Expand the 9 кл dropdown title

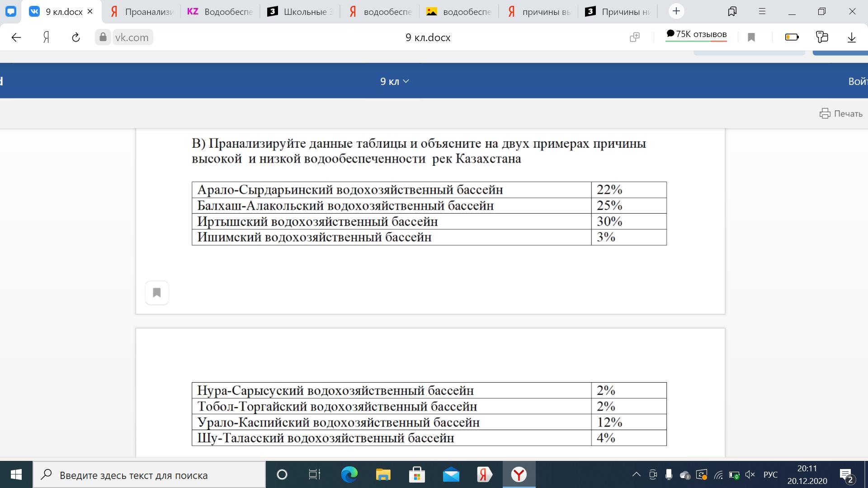[394, 81]
